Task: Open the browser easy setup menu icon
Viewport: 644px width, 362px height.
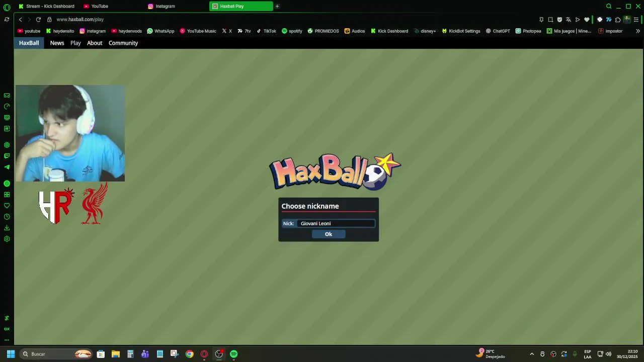Action: pos(636,20)
